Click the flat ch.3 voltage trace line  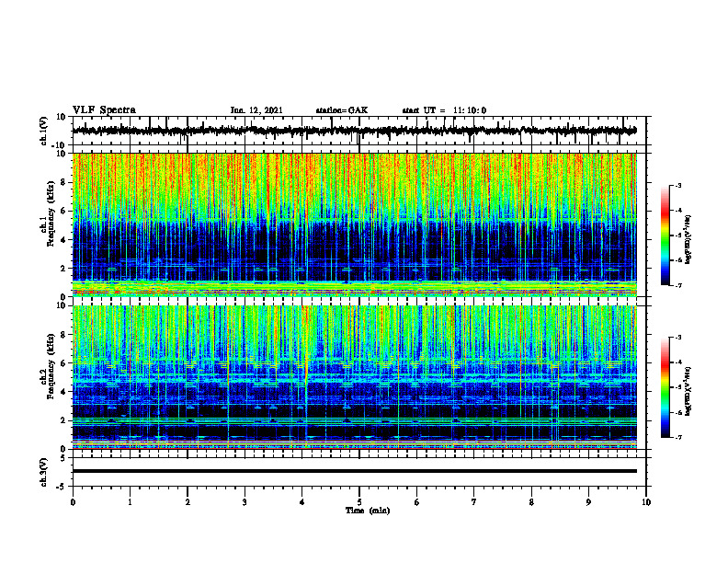(354, 471)
